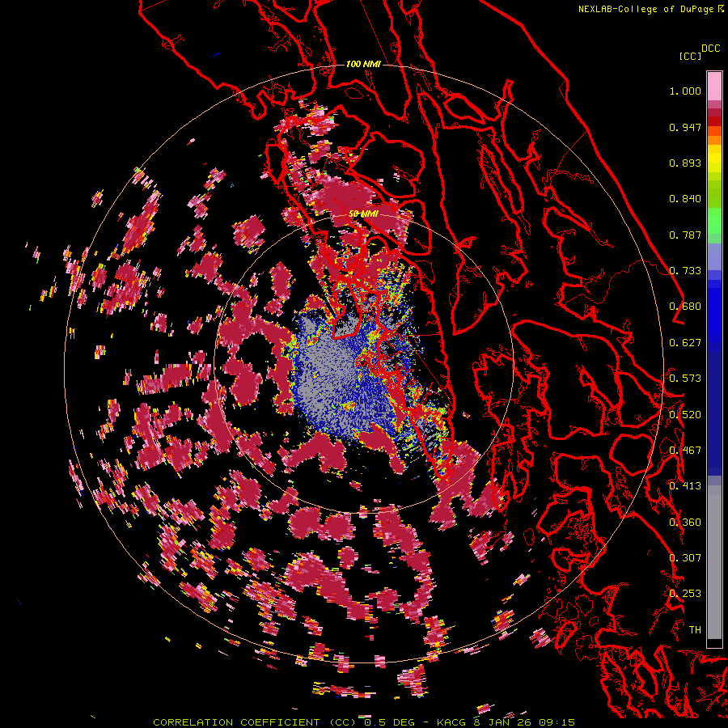Screen dimensions: 728x728
Task: Click the 0.947 value on the scale
Action: pyautogui.click(x=685, y=127)
